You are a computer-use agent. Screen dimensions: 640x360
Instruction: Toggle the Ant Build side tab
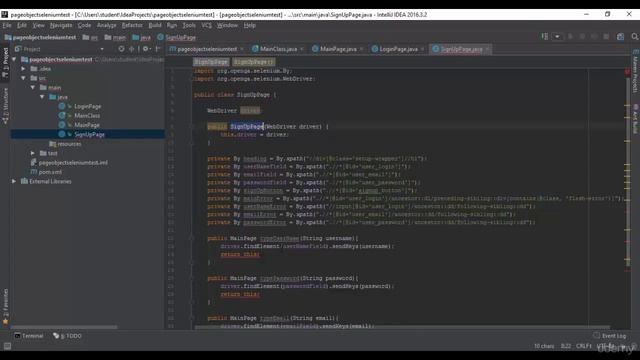[x=636, y=119]
